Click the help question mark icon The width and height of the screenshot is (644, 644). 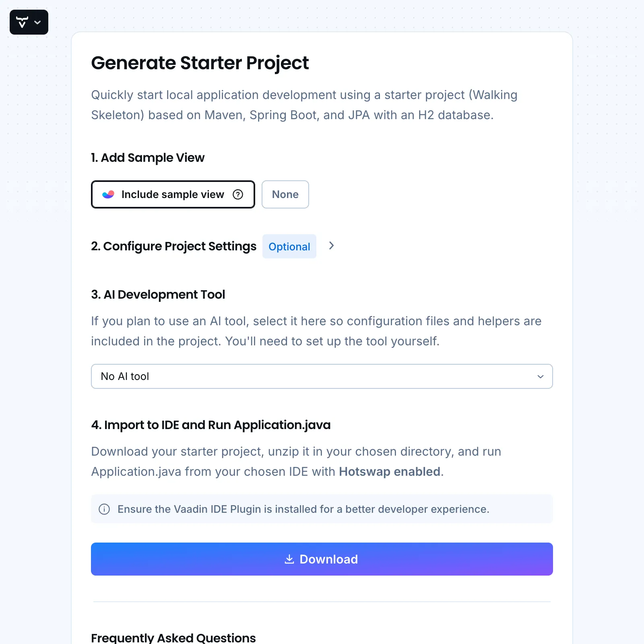coord(238,194)
